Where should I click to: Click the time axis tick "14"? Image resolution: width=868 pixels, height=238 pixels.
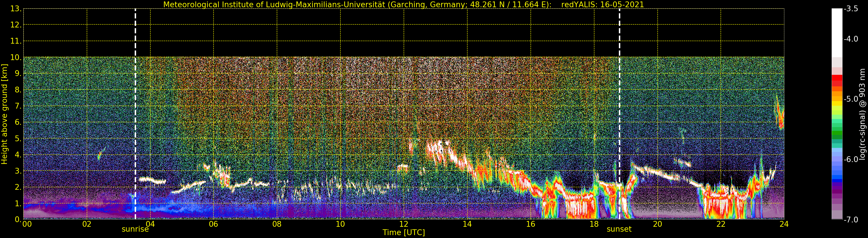pyautogui.click(x=467, y=224)
